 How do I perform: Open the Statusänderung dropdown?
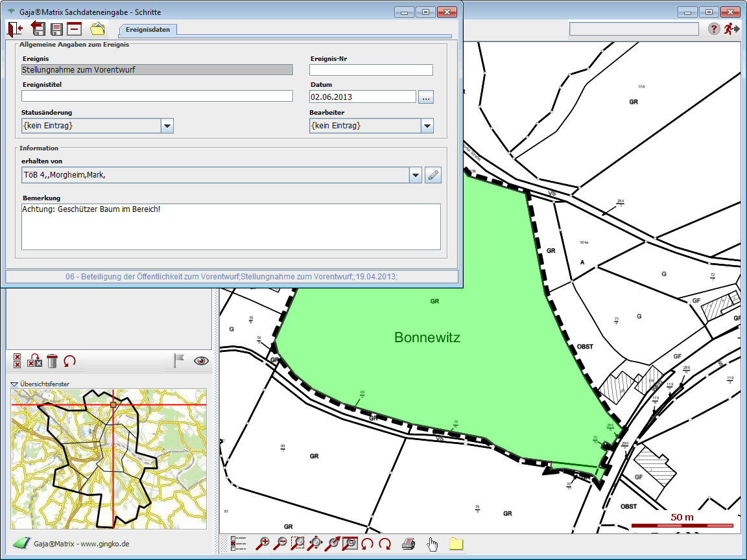click(x=167, y=126)
